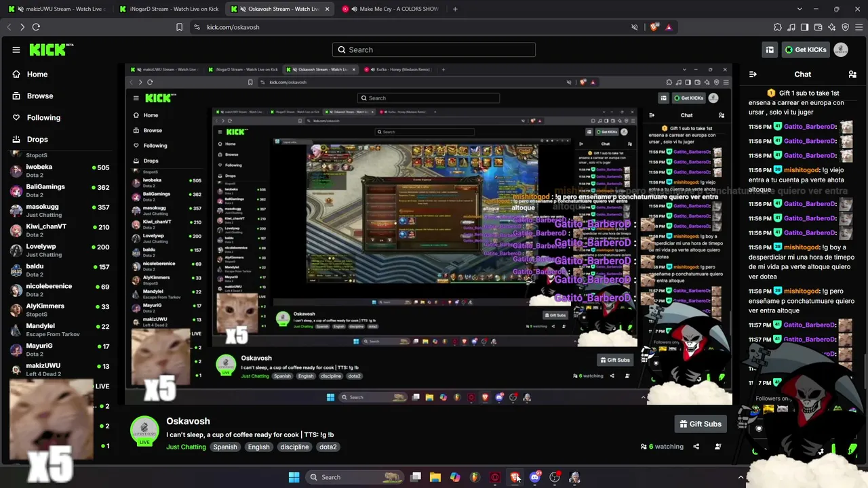
Task: Open the Brave Rewards triangle icon
Action: click(x=669, y=27)
